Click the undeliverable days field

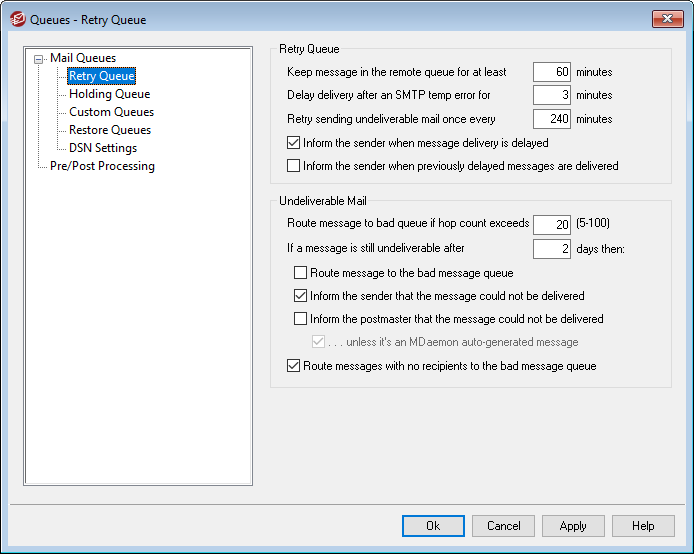(551, 249)
